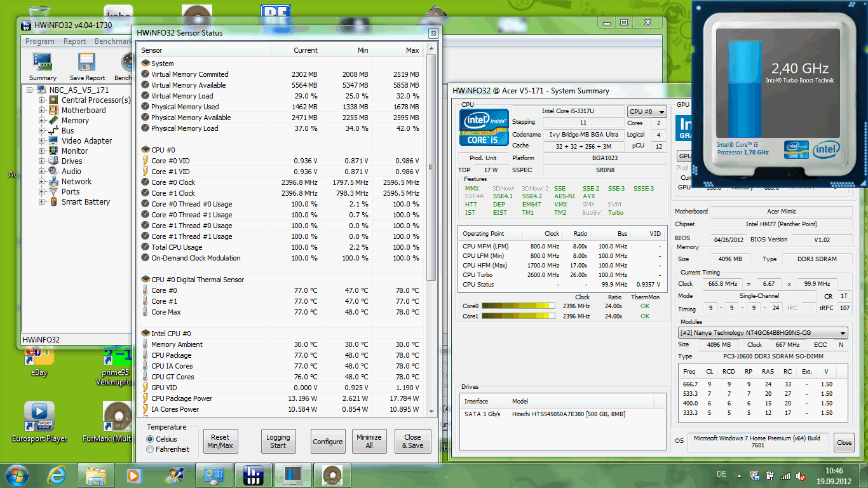Close the Sensor Status window with X
The height and width of the screenshot is (488, 868).
433,33
